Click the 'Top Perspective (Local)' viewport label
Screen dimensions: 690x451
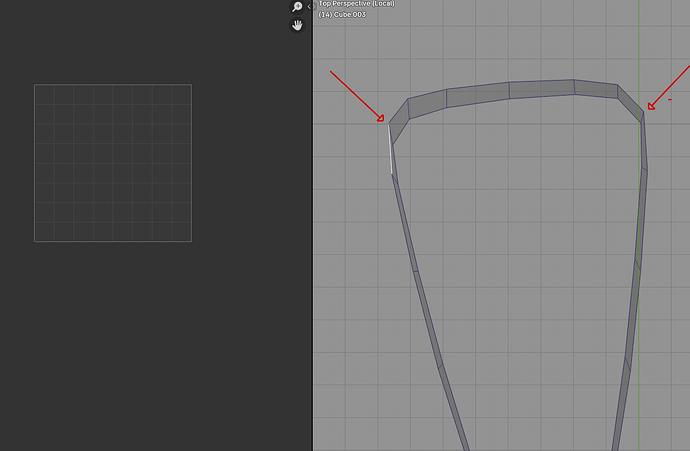tap(356, 4)
